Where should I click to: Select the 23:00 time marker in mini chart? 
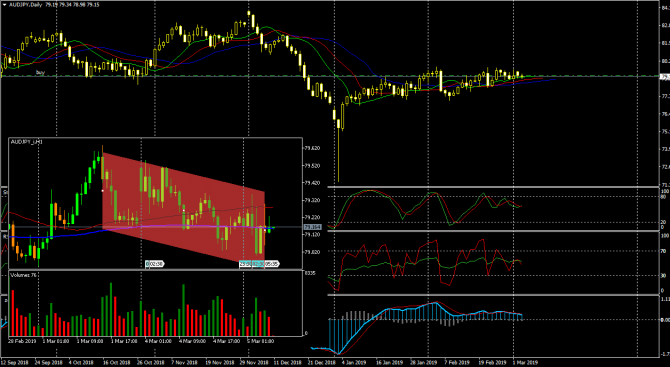point(245,264)
